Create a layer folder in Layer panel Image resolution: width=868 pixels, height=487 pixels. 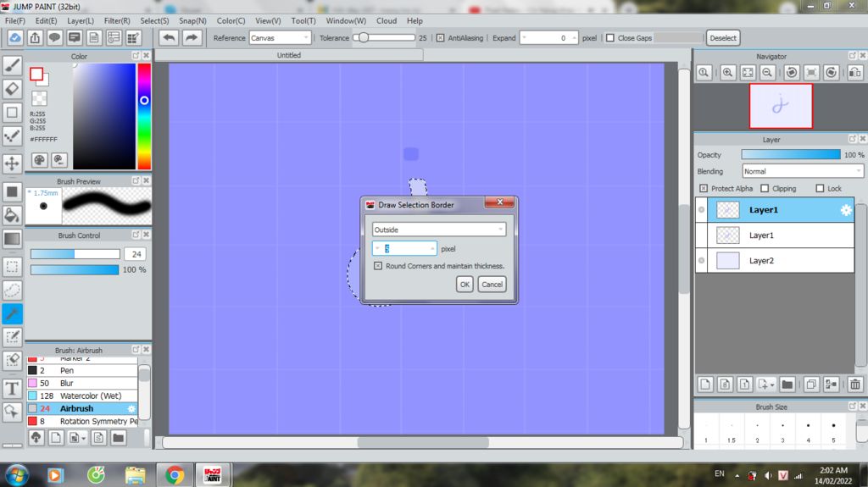[787, 384]
